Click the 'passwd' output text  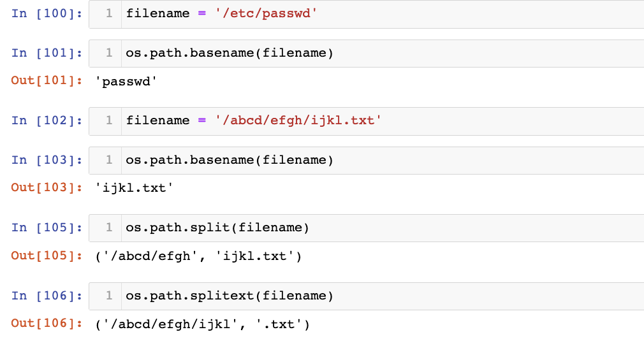[129, 82]
